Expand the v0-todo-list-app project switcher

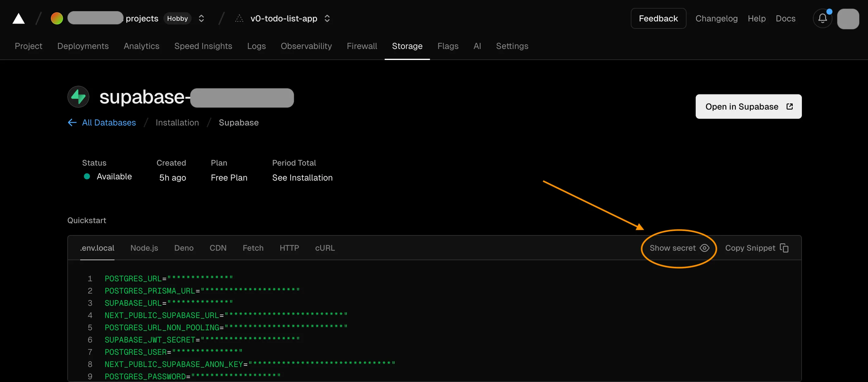click(327, 19)
